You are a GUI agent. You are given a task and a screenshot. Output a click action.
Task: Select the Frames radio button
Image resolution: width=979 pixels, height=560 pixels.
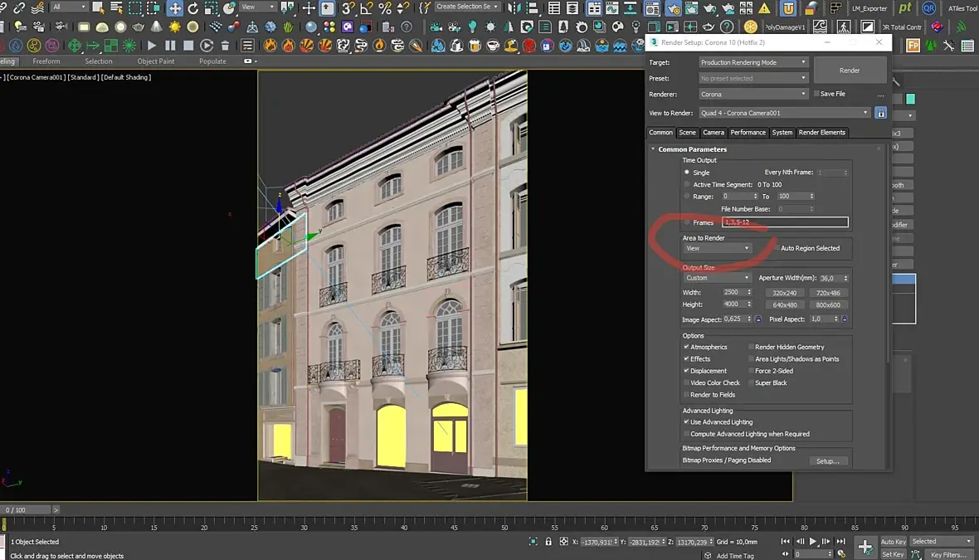(687, 222)
